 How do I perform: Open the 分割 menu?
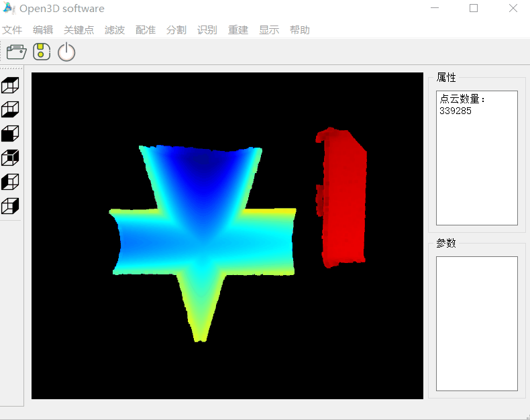pyautogui.click(x=176, y=30)
